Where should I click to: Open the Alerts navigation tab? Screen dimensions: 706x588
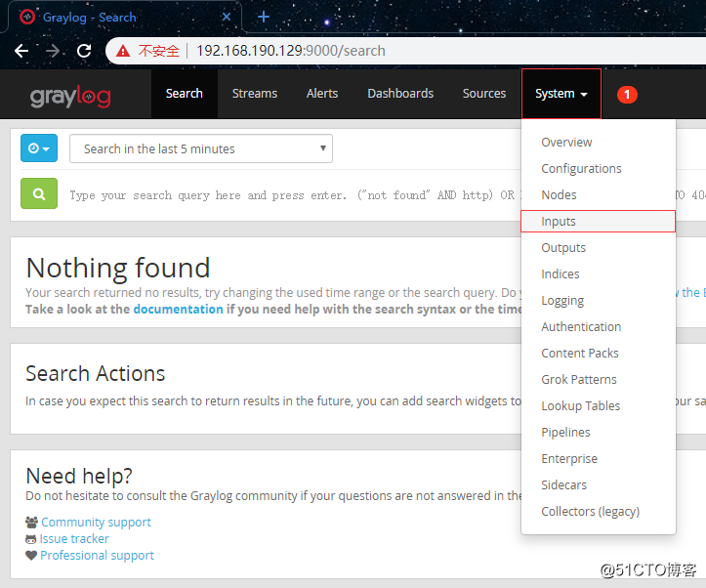click(x=322, y=94)
